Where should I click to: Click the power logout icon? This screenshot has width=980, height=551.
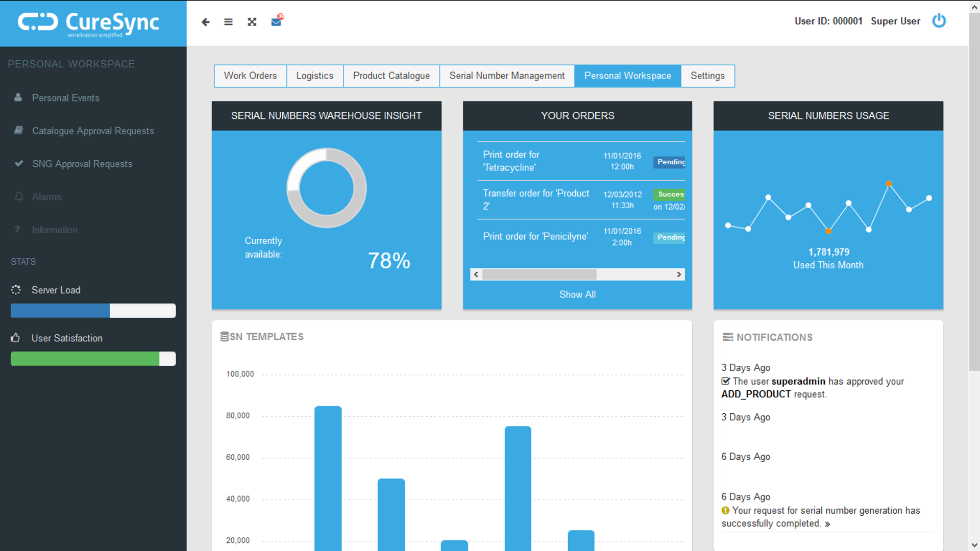(939, 21)
